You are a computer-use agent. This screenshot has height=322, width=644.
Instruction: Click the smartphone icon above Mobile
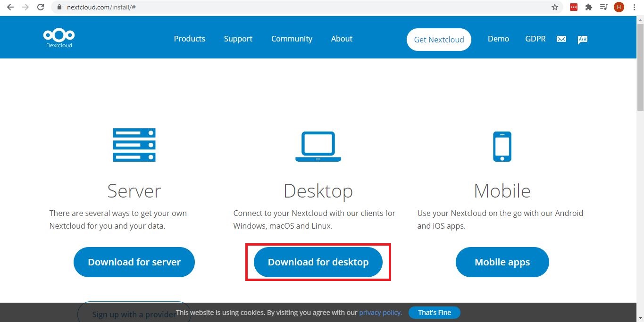(x=502, y=146)
